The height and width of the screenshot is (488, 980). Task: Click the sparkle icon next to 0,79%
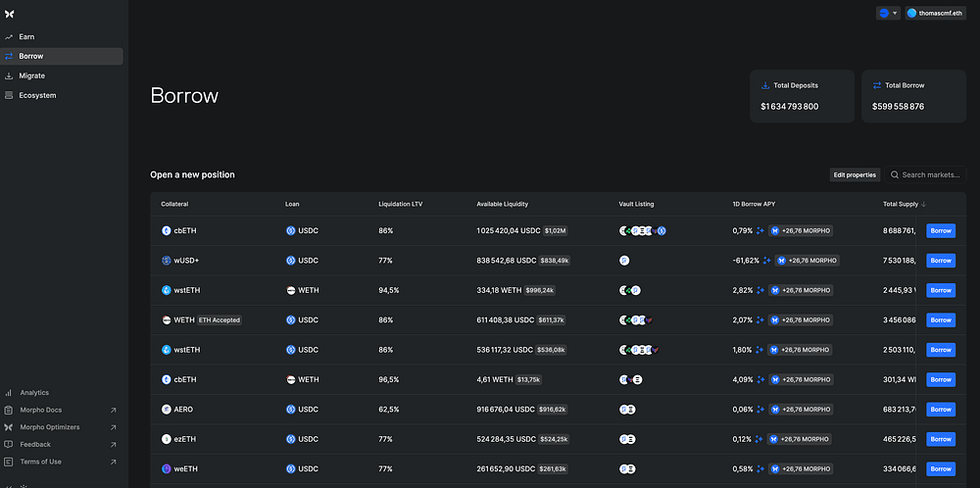tap(760, 230)
